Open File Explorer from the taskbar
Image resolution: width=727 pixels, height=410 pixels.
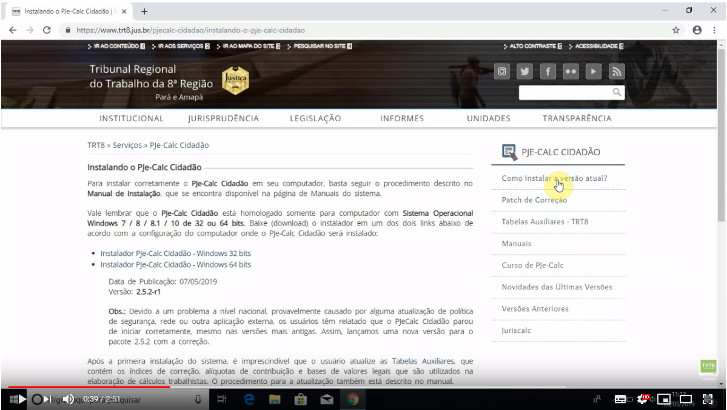[x=274, y=399]
